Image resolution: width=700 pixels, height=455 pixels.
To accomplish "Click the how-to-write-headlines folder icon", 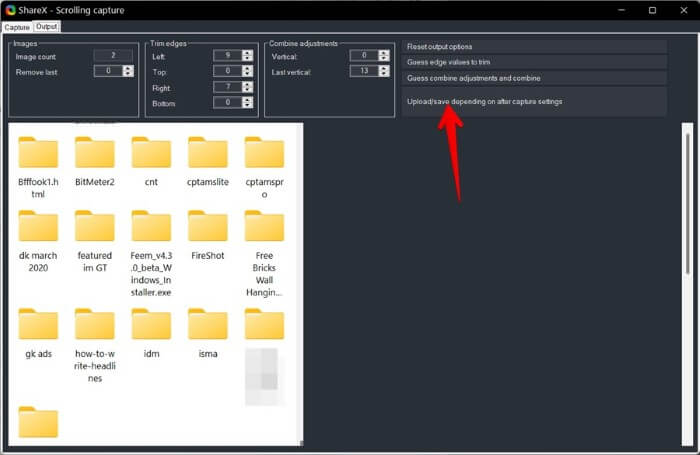I will [x=95, y=325].
